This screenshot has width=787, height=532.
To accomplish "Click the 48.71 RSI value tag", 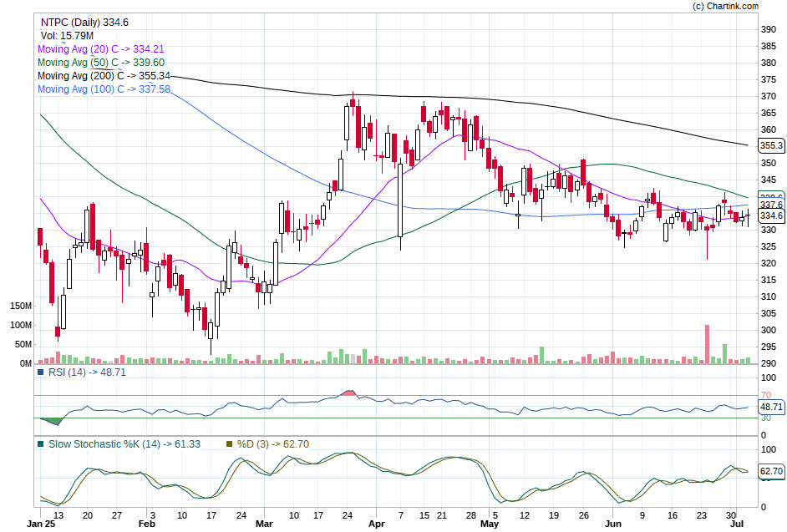I will [771, 407].
